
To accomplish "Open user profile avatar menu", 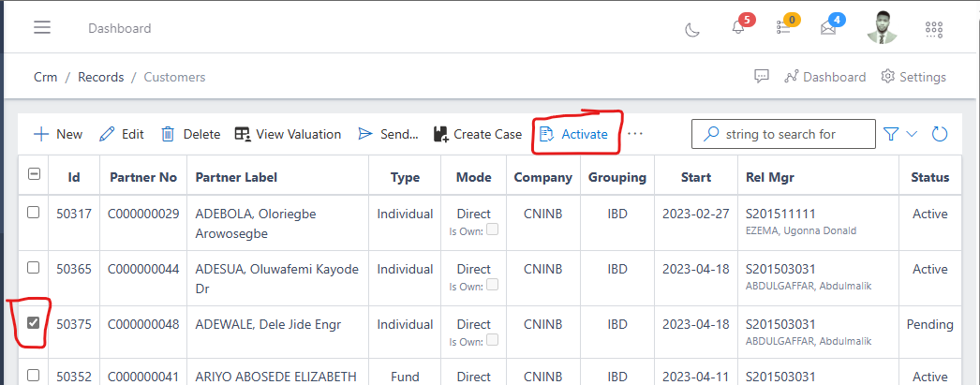I will 883,27.
